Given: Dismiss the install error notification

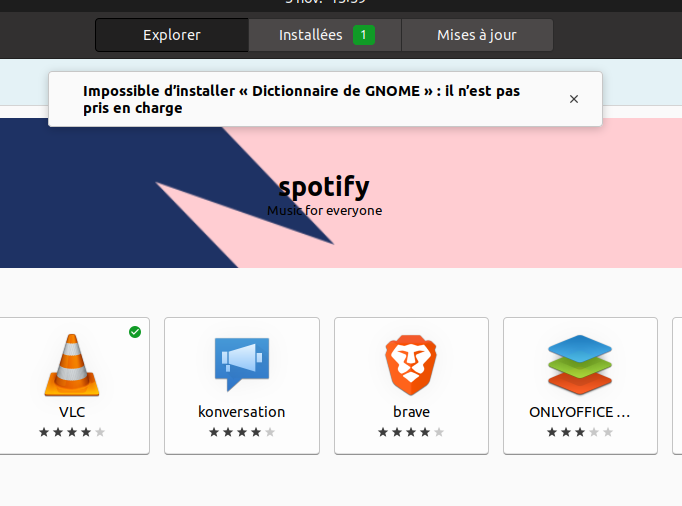Looking at the screenshot, I should pos(574,99).
